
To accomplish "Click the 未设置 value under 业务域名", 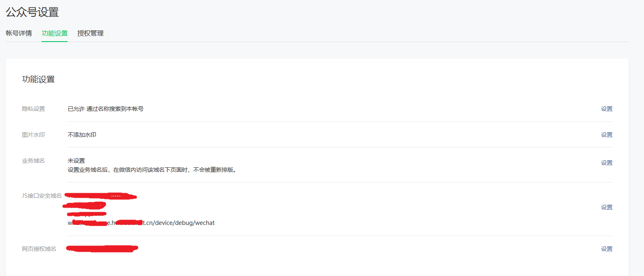I will coord(76,161).
